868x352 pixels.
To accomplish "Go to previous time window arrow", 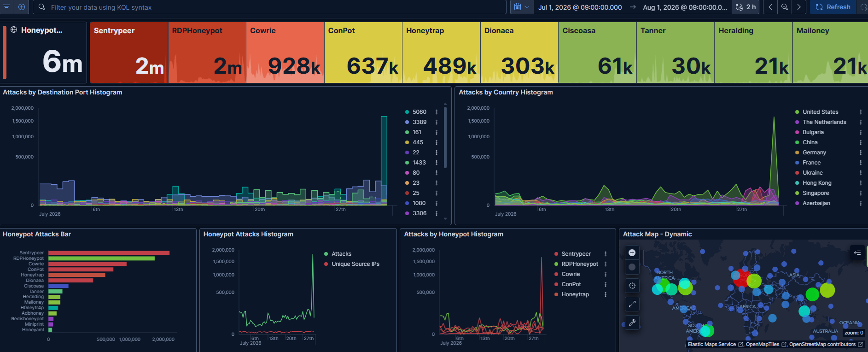I will click(770, 7).
